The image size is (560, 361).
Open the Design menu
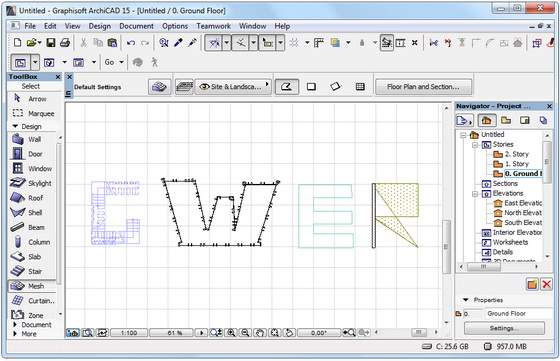[100, 26]
